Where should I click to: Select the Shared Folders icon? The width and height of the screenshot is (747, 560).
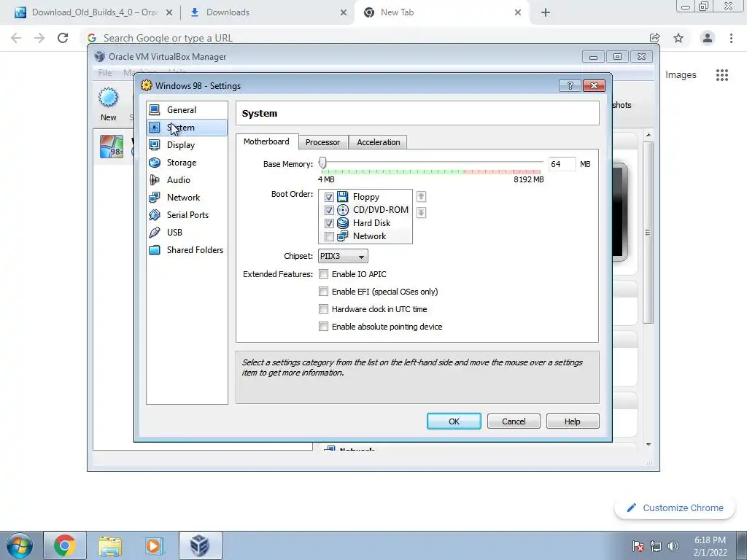pos(155,249)
